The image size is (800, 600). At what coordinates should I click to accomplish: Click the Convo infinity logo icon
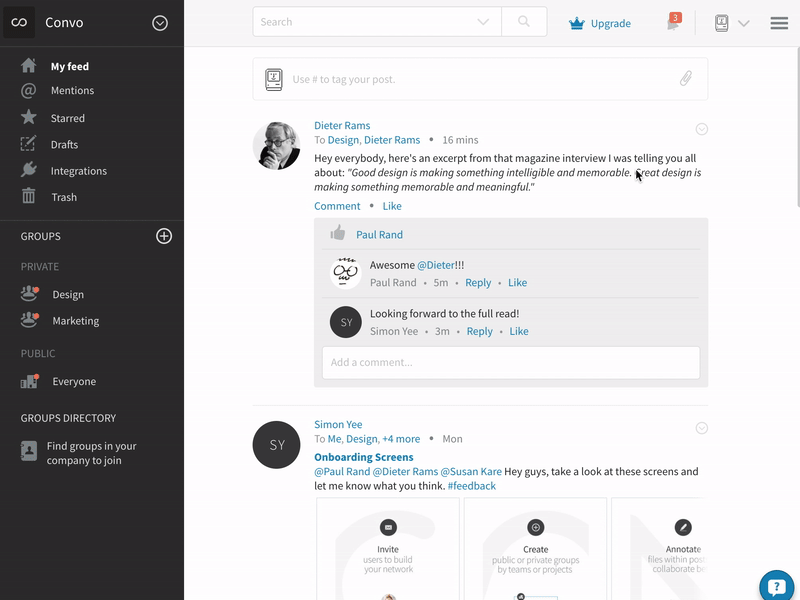click(19, 22)
